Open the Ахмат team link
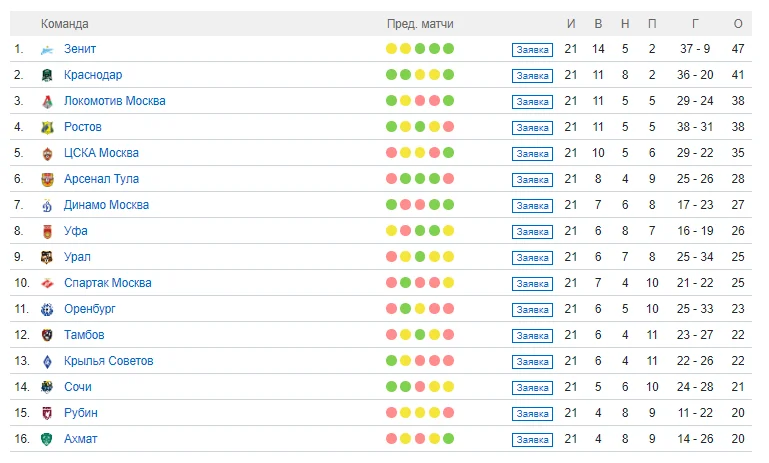 (81, 439)
